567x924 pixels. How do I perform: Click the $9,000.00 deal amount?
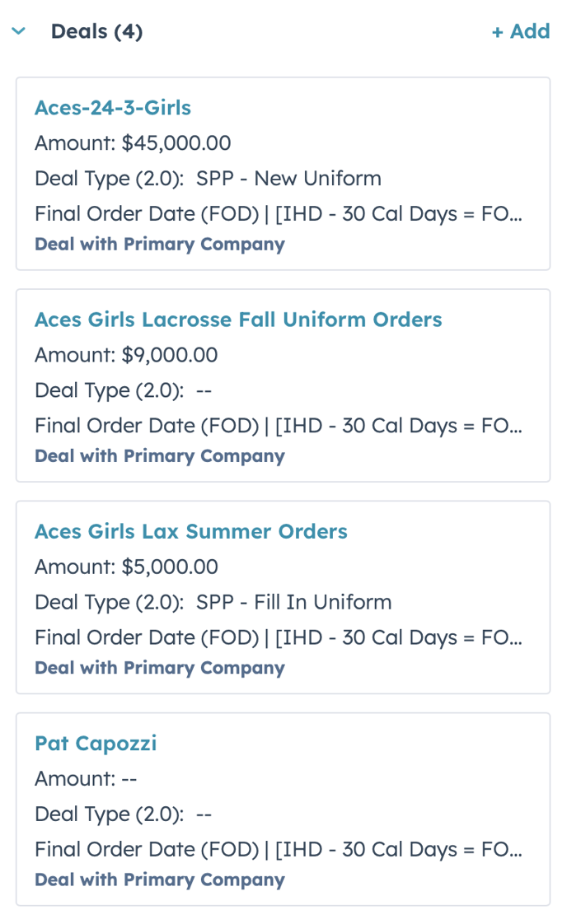point(169,355)
